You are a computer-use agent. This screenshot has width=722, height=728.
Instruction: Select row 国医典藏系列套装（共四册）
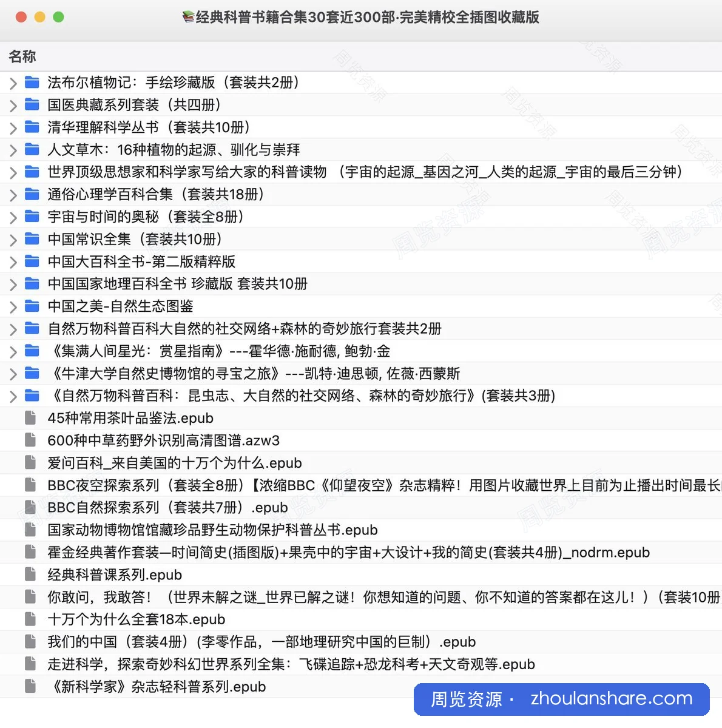click(x=361, y=104)
